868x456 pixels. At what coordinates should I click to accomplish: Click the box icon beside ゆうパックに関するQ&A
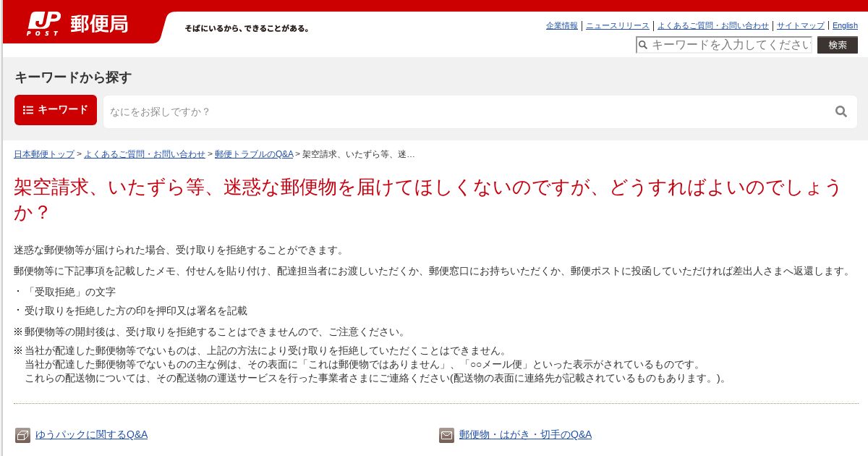(x=22, y=435)
